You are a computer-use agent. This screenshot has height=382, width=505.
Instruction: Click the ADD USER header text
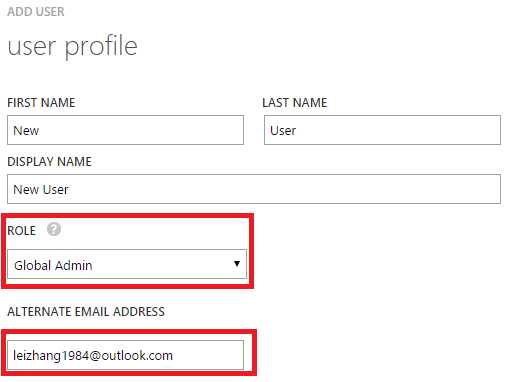pos(36,12)
